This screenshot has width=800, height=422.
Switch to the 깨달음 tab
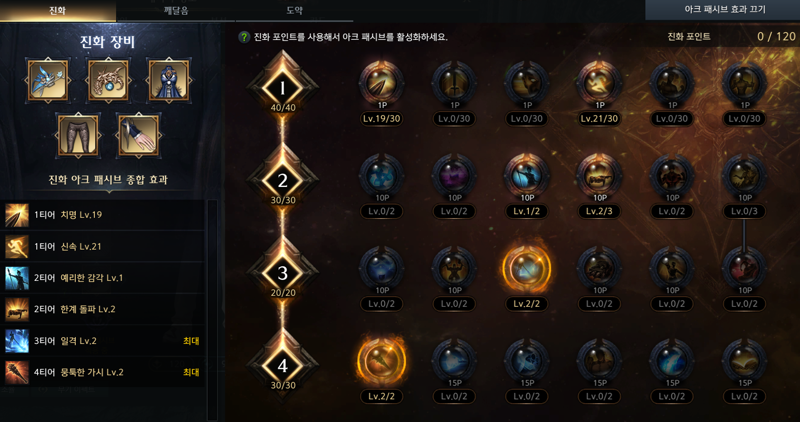[x=176, y=11]
